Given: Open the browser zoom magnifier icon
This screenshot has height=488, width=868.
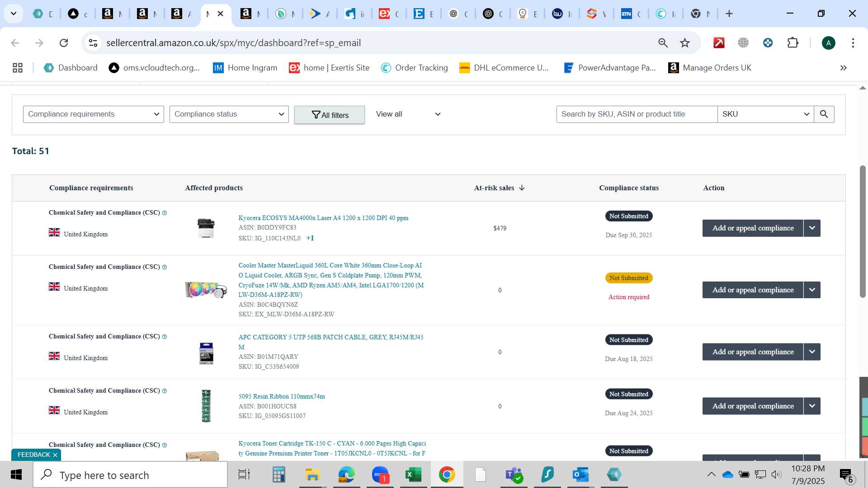Looking at the screenshot, I should point(663,43).
